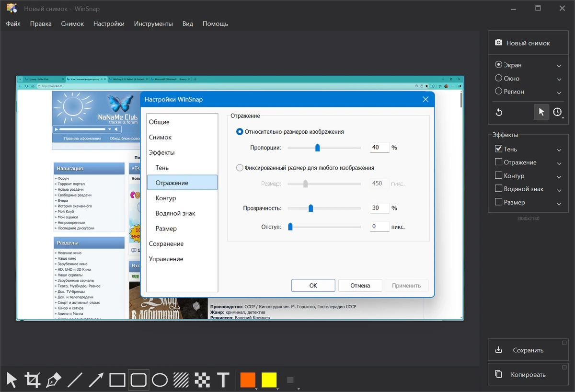The height and width of the screenshot is (392, 575).
Task: Select the arrow pointer tool in bottom toolbar
Action: pyautogui.click(x=12, y=380)
